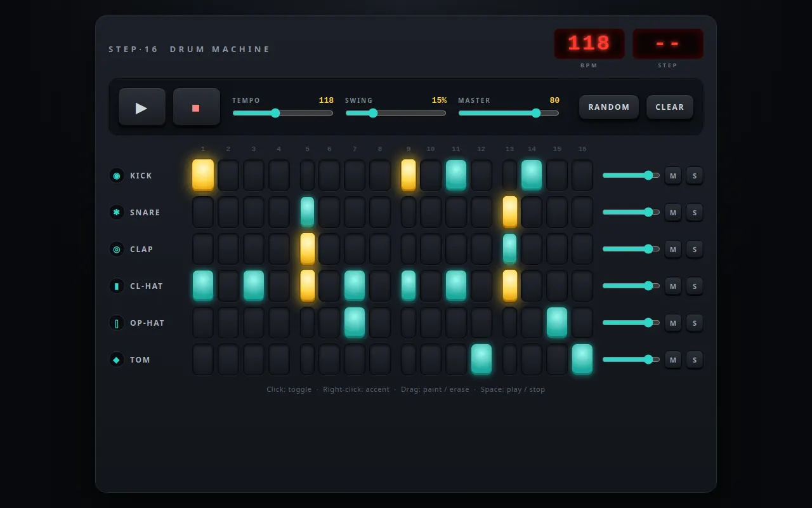Toggle Clap step 5 accented pad
This screenshot has height=508, width=812.
click(308, 249)
